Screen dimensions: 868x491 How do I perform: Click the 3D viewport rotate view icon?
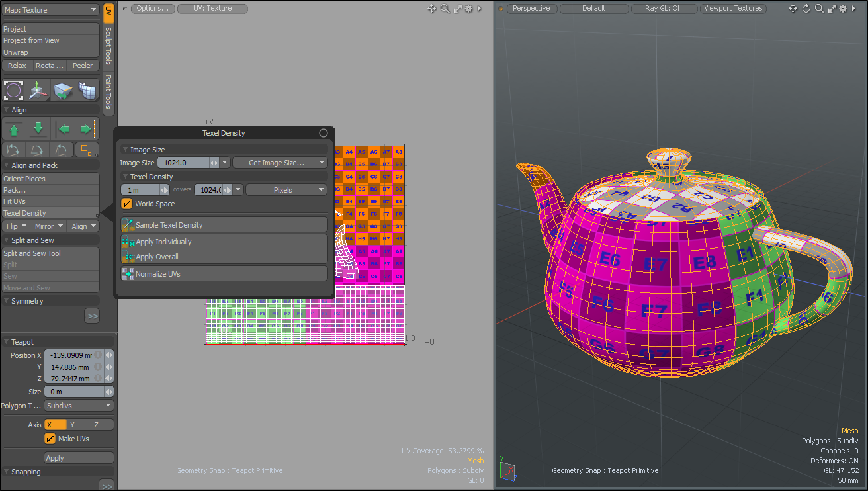[806, 9]
